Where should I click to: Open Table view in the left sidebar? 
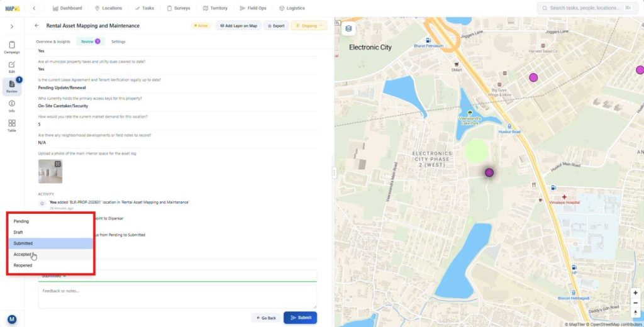pos(12,126)
